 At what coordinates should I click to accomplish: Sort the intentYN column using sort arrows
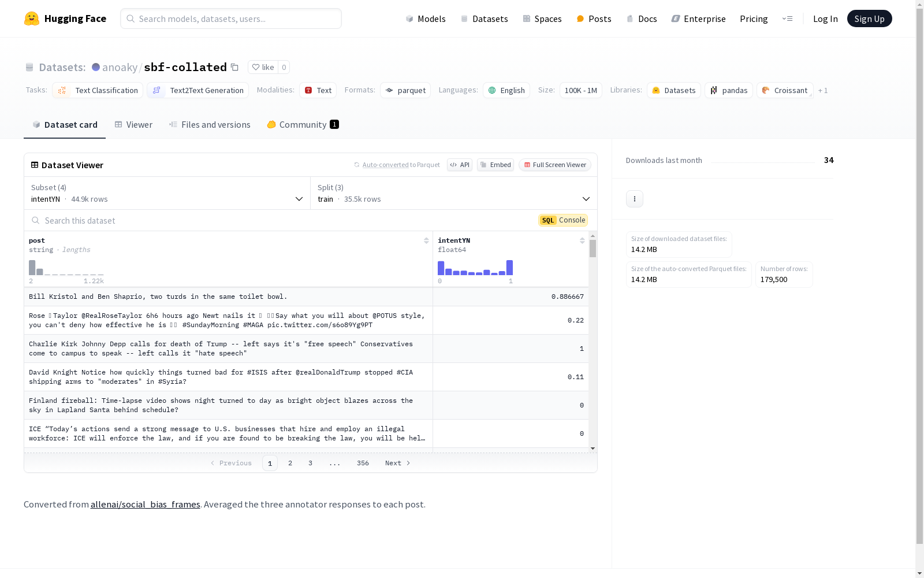pos(582,240)
